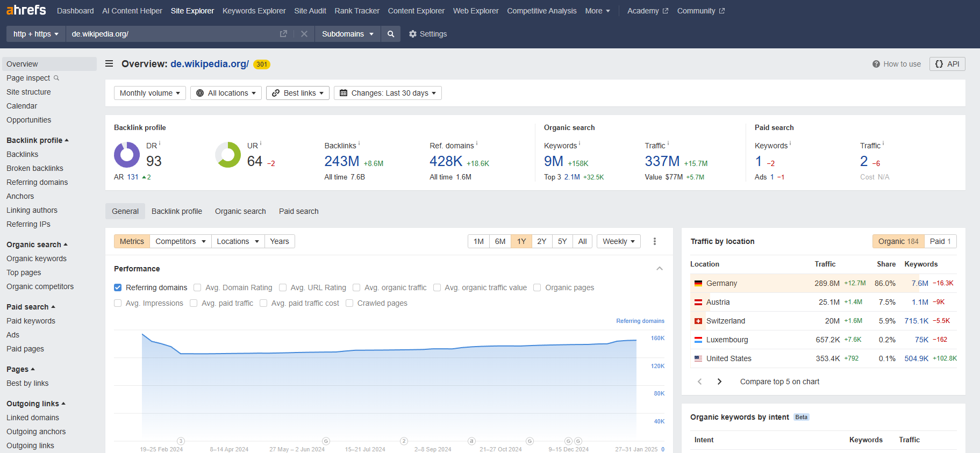Click the Academy external link icon
Viewport: 980px width, 453px height.
click(x=666, y=11)
